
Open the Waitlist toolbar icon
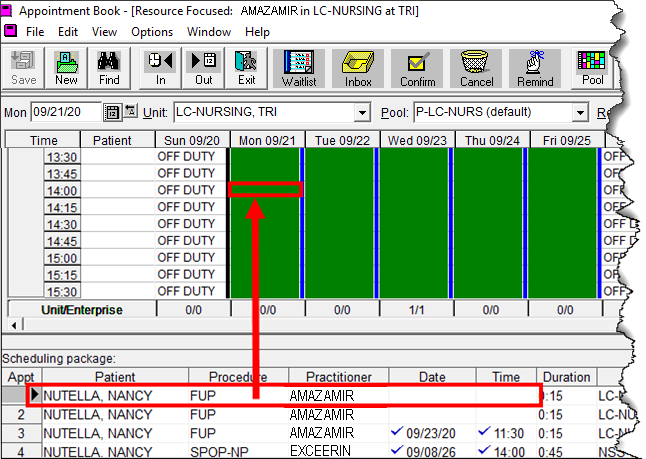(299, 68)
